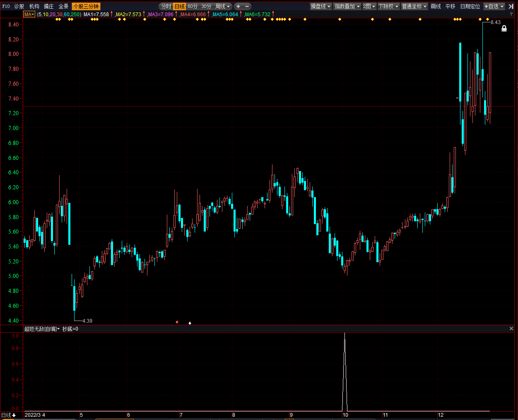The width and height of the screenshot is (518, 420).
Task: Click the 抄底=0 indicator value
Action: click(70, 329)
